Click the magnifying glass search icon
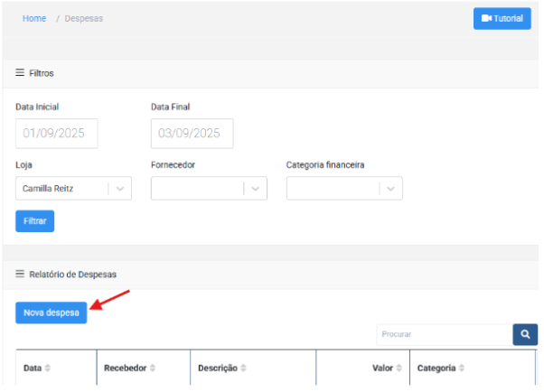Image resolution: width=544 pixels, height=392 pixels. 525,334
